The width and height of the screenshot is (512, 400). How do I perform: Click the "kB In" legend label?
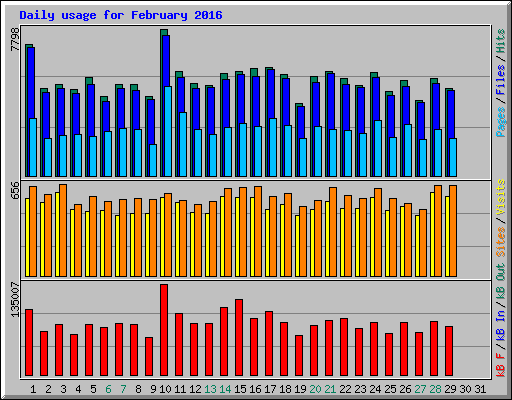pos(501,326)
